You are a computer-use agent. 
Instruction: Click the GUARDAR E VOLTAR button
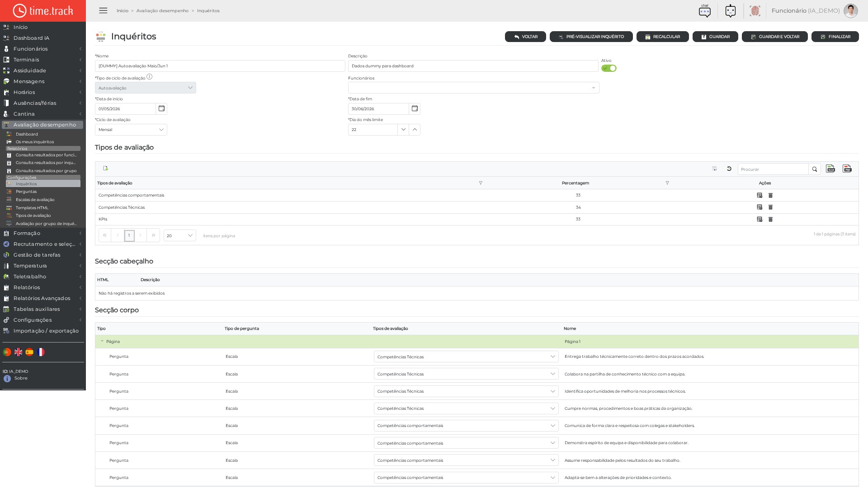coord(775,37)
